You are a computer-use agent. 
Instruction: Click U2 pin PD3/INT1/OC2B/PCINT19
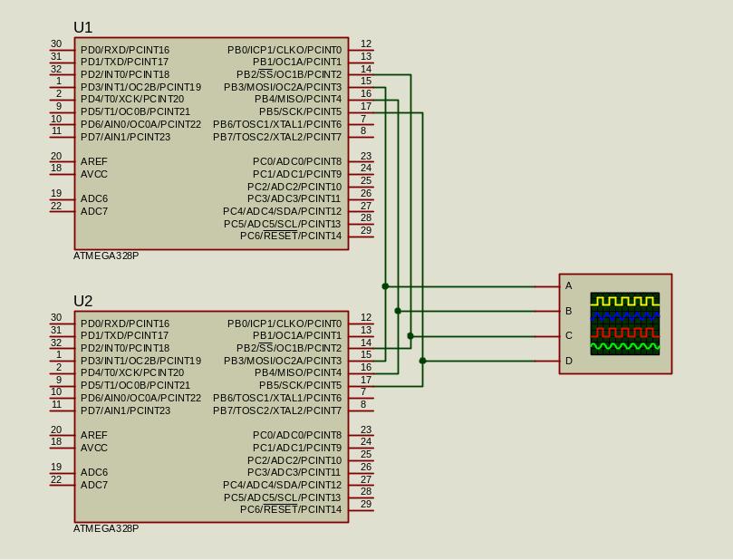pyautogui.click(x=140, y=361)
